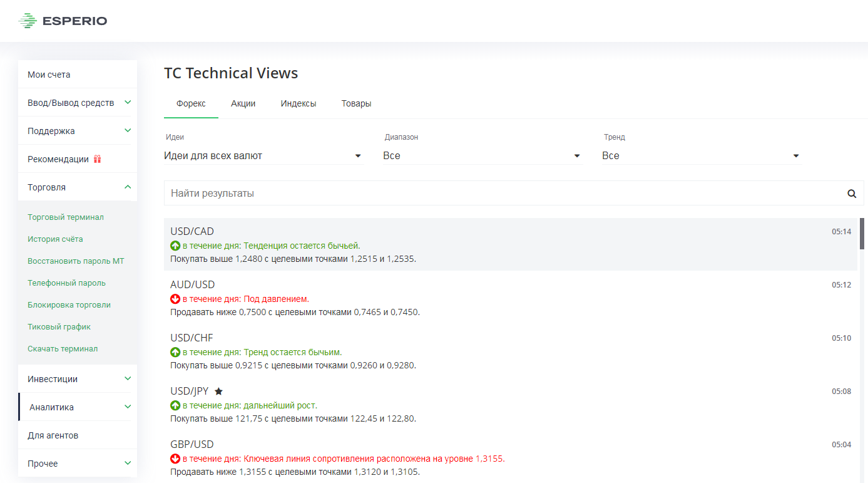Open the Телефонный пароль link
Viewport: 868px width, 483px height.
66,283
